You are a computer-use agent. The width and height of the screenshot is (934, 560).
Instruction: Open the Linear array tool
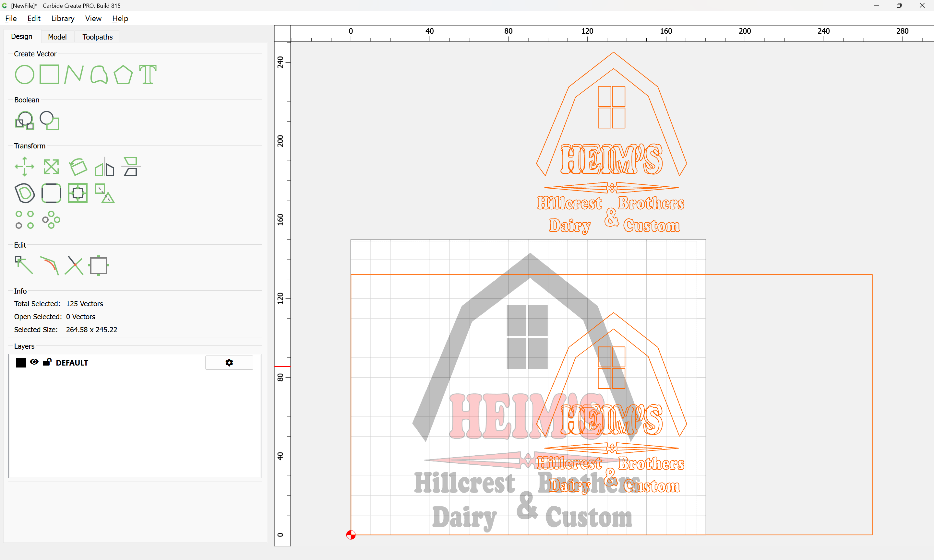(x=25, y=220)
